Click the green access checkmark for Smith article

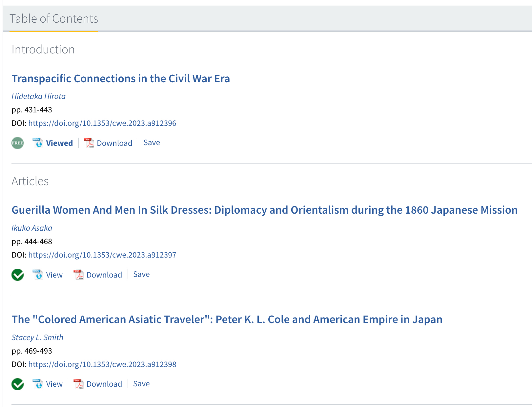click(18, 384)
